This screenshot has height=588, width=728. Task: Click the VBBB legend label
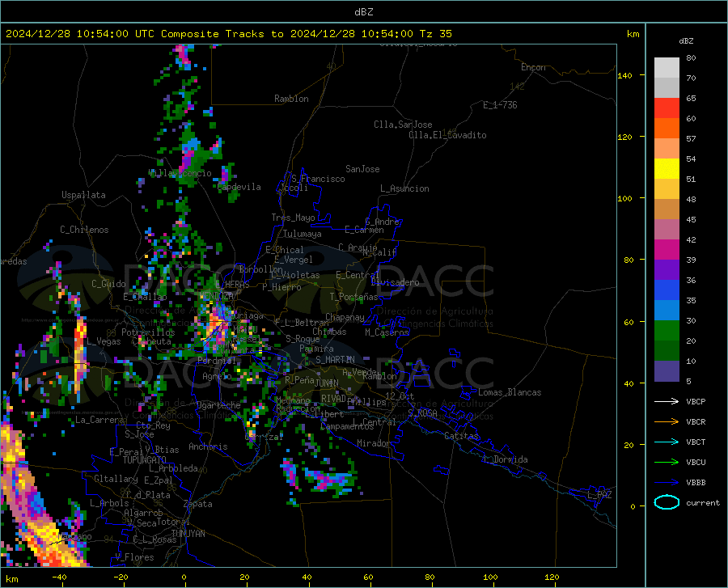tap(696, 483)
